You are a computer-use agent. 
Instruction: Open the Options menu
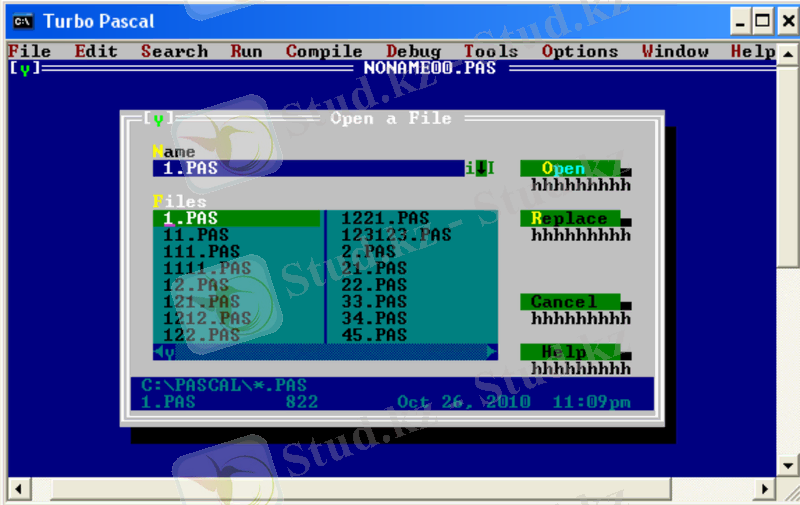tap(580, 52)
